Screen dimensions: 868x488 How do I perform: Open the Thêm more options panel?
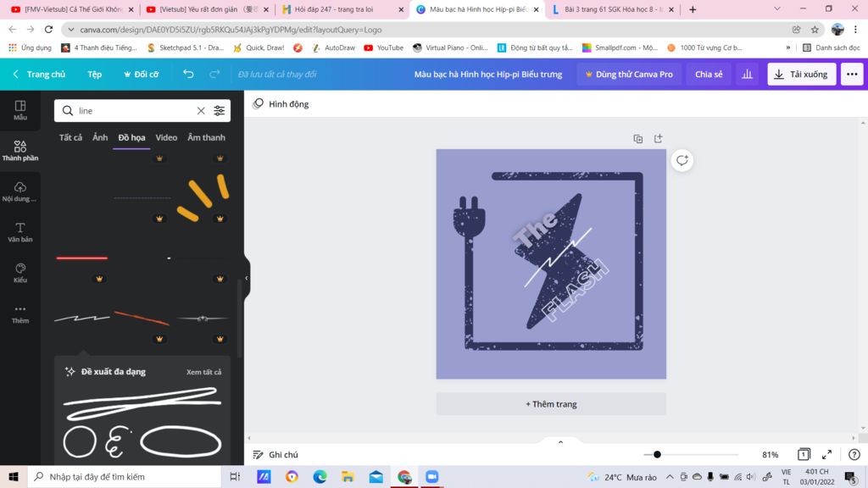pos(20,313)
